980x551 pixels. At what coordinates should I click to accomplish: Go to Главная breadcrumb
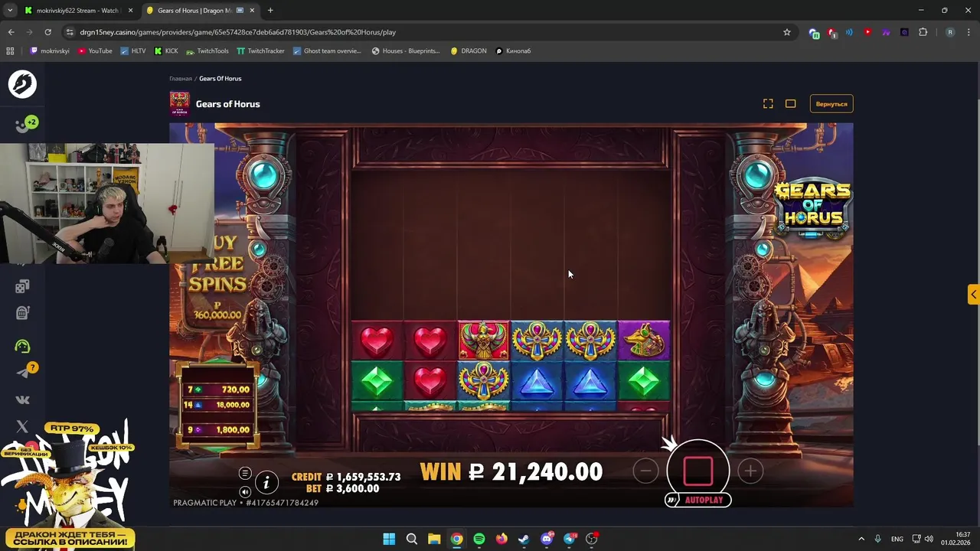point(181,78)
